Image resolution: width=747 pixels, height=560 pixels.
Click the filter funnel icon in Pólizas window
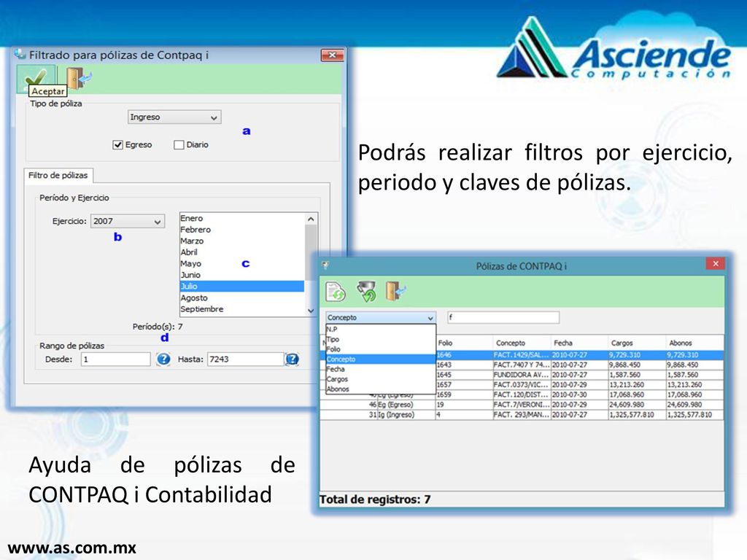point(366,292)
